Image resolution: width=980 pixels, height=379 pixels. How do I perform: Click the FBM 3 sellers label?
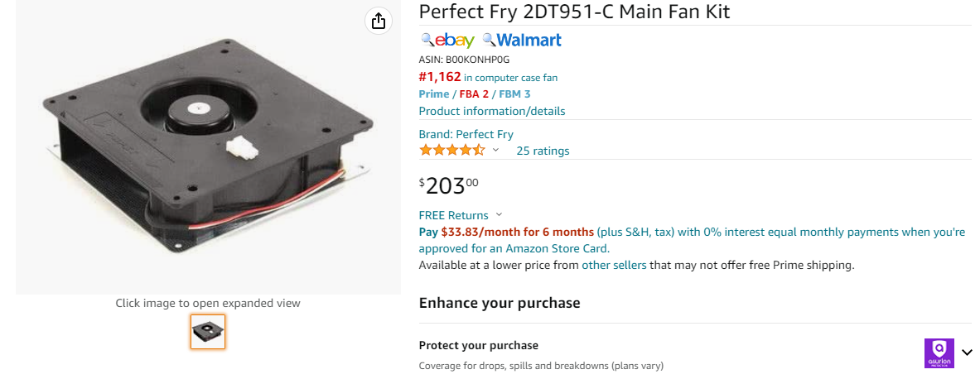point(514,94)
